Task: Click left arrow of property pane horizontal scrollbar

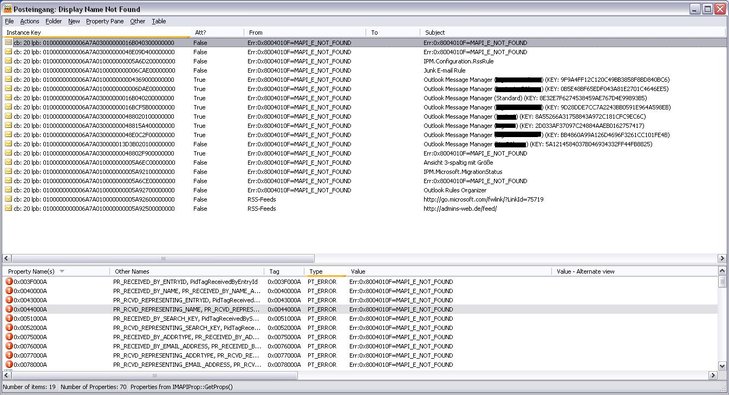Action: point(7,375)
